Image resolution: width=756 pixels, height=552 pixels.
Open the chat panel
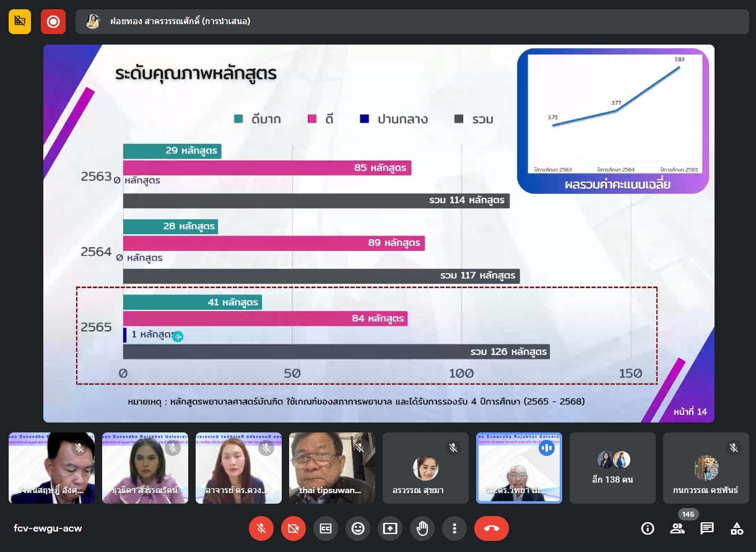point(707,528)
